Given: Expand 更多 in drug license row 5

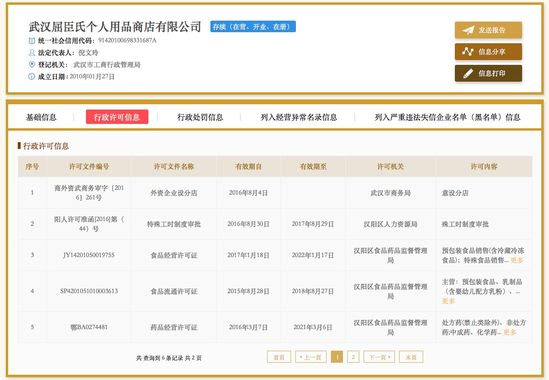Looking at the screenshot, I should tap(509, 332).
